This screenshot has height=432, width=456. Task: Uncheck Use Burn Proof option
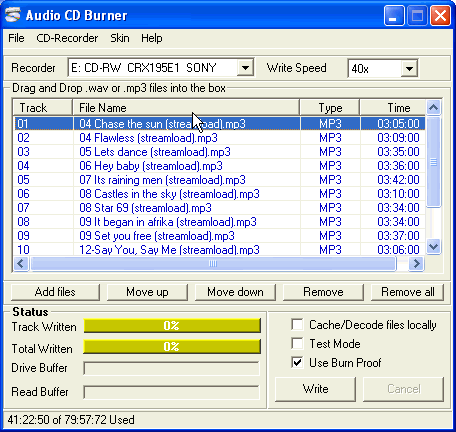click(297, 362)
